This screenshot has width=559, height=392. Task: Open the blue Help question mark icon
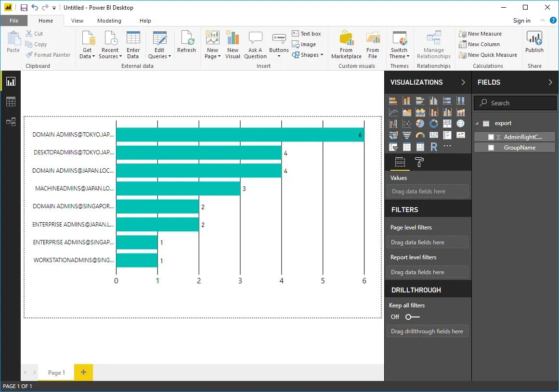[553, 20]
